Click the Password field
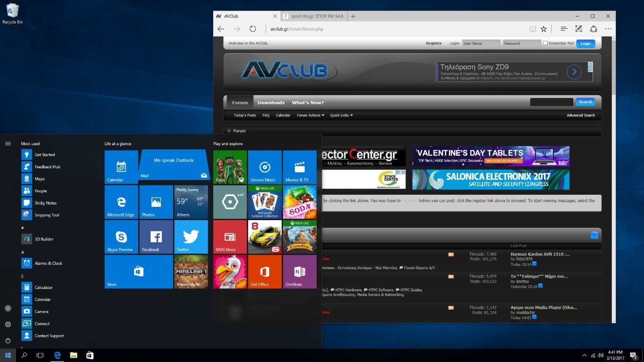 [522, 43]
